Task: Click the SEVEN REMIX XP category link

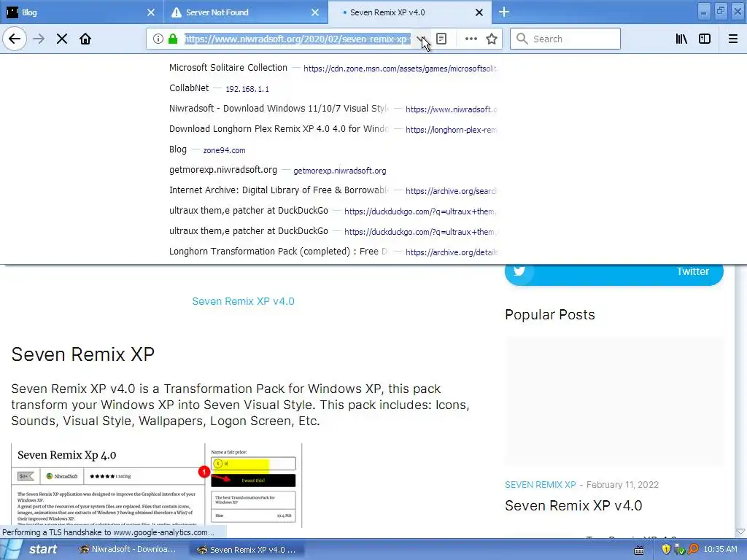Action: tap(541, 485)
